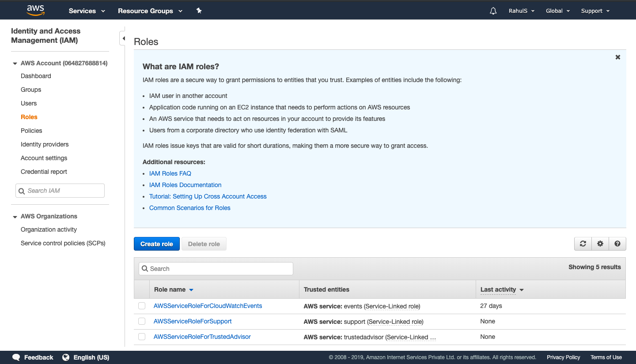Viewport: 636px width, 364px height.
Task: Click the Search IAM input field
Action: point(60,190)
